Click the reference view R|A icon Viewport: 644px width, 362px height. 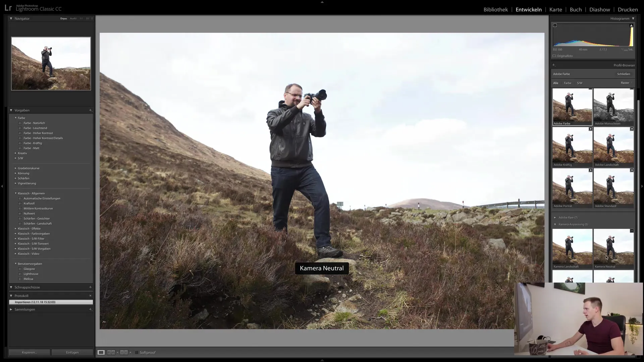tap(111, 352)
